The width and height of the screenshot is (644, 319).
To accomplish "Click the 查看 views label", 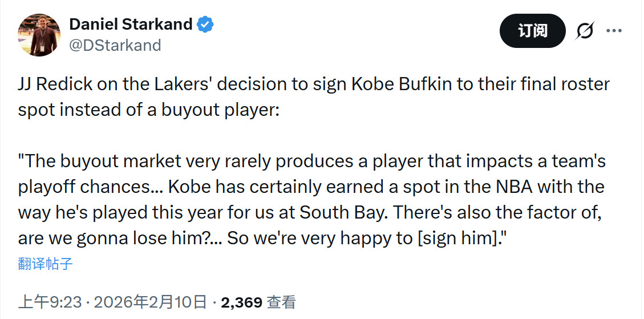I will [x=282, y=302].
